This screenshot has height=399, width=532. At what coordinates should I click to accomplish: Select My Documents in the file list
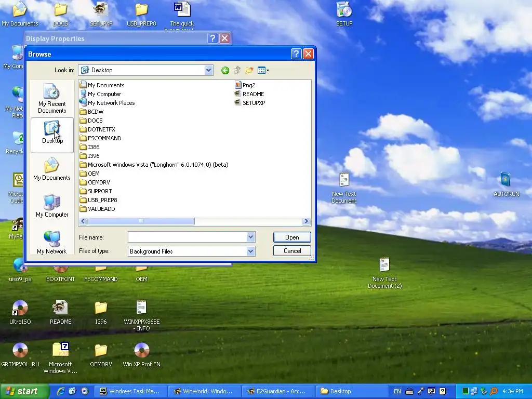[x=102, y=85]
